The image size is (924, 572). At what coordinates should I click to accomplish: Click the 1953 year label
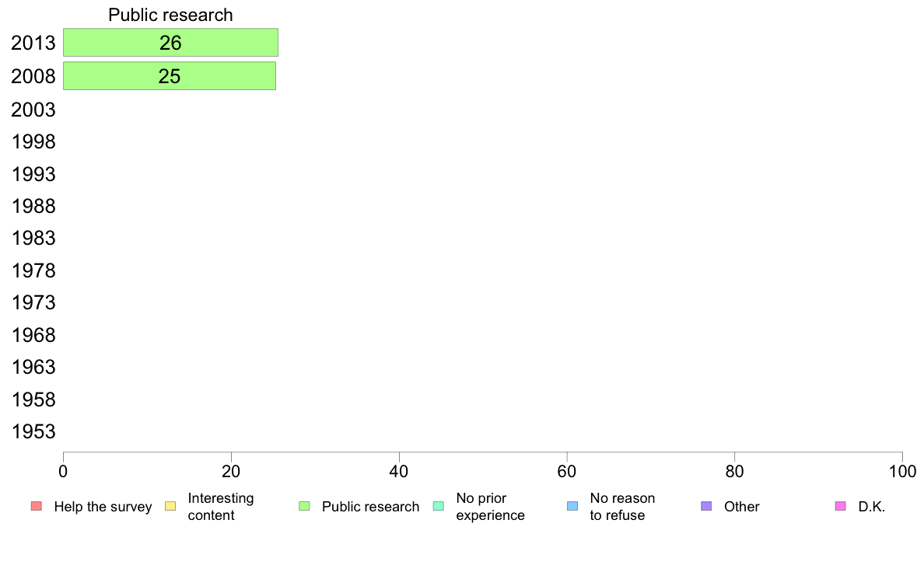[33, 432]
